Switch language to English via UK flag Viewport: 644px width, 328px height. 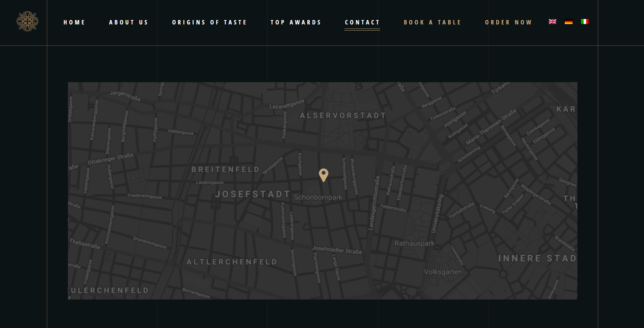pos(552,22)
